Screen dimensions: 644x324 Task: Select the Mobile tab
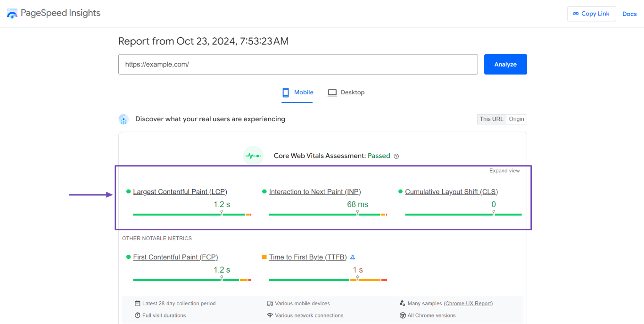tap(297, 92)
